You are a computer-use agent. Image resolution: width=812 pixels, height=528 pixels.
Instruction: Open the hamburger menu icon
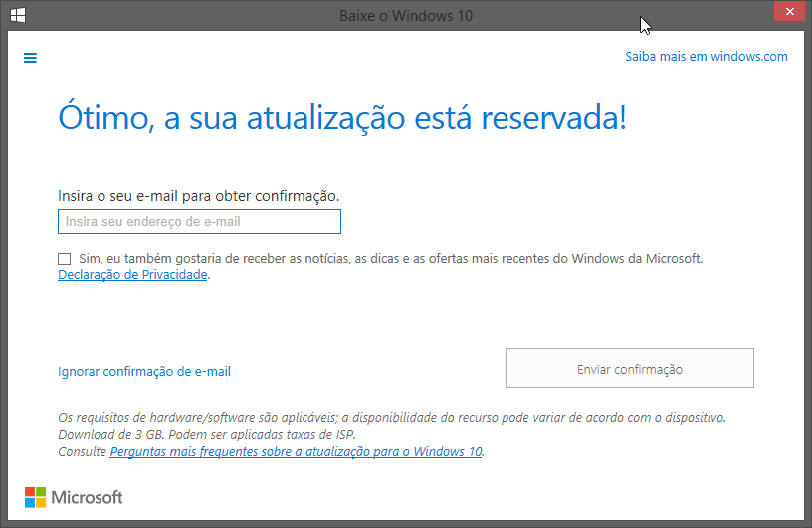tap(30, 58)
